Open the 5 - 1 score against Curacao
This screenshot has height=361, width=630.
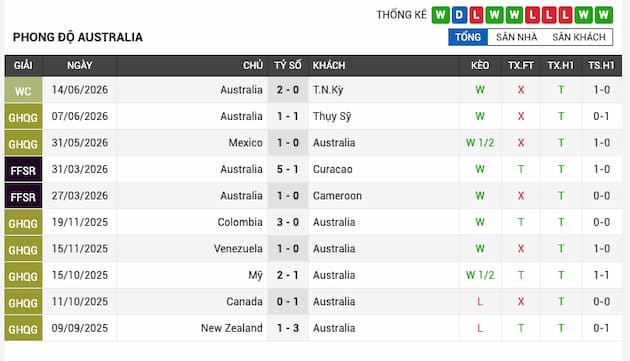(288, 169)
